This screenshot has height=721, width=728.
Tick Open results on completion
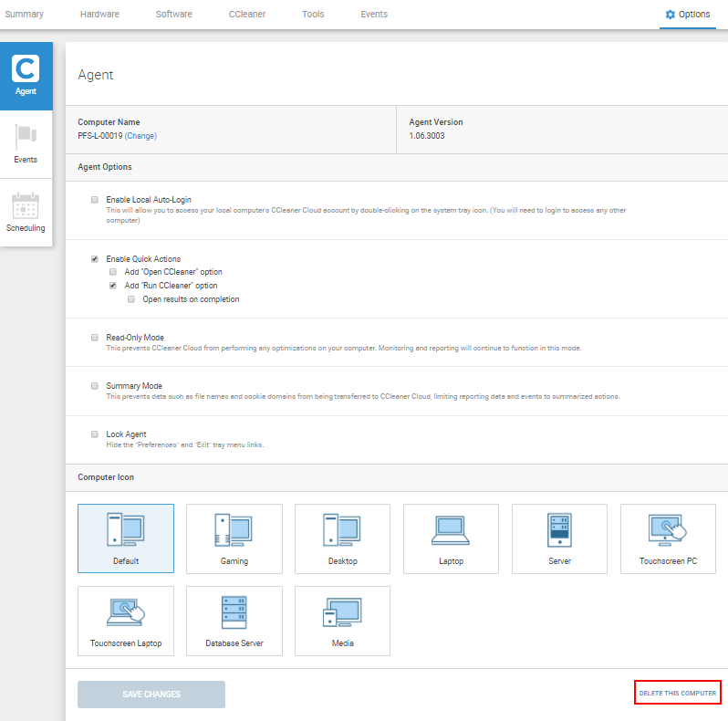pyautogui.click(x=131, y=299)
